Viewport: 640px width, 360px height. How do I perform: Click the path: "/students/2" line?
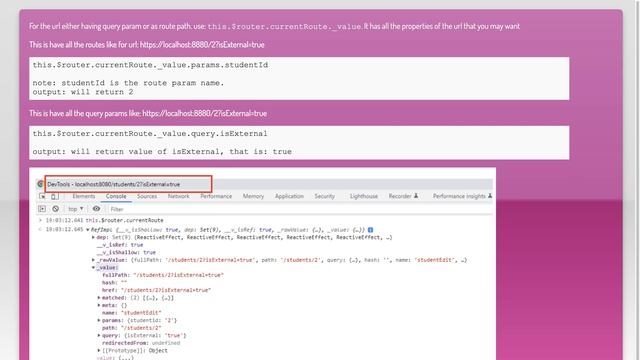click(x=131, y=328)
